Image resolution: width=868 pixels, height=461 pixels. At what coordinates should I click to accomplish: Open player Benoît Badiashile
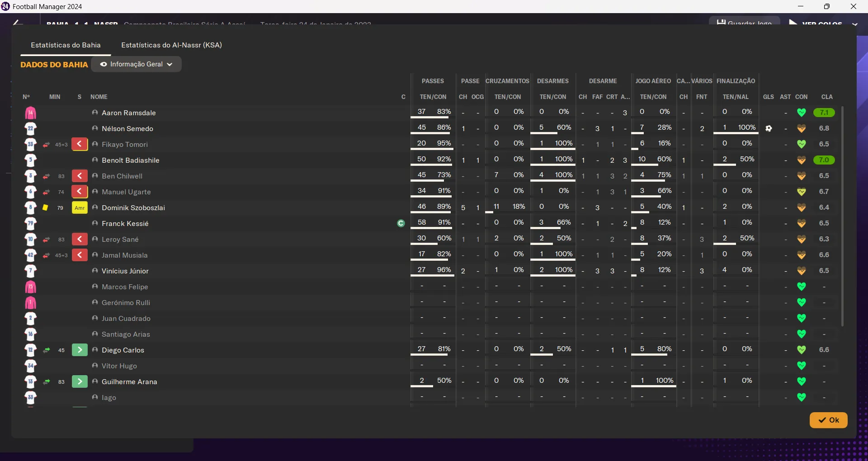(131, 160)
